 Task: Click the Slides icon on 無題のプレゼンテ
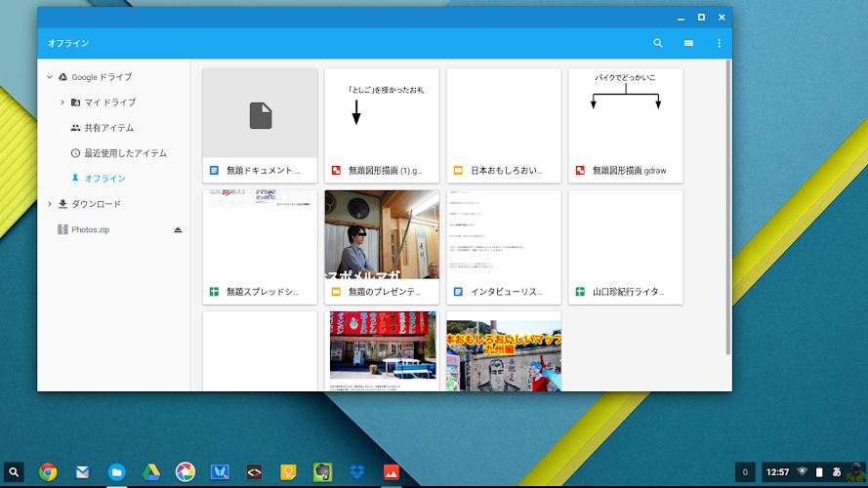click(x=336, y=292)
